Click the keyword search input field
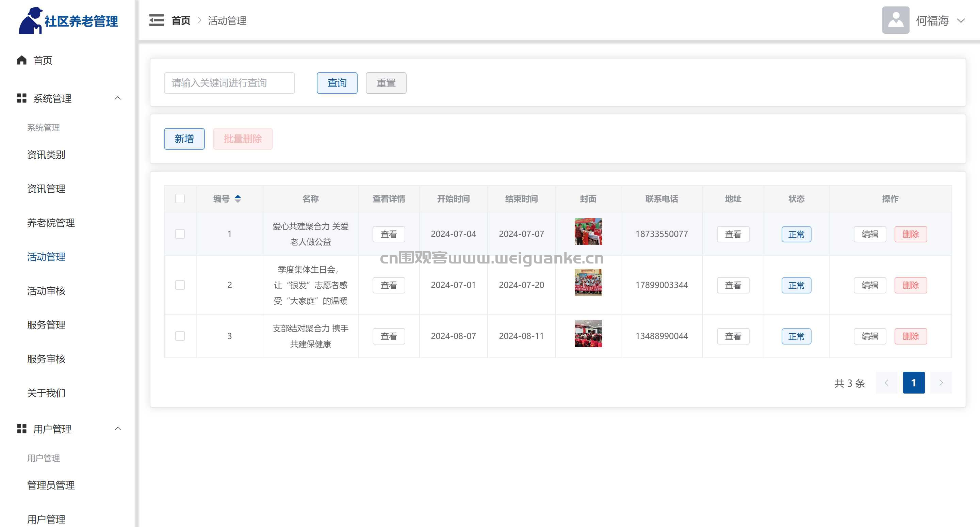The image size is (980, 527). point(229,83)
